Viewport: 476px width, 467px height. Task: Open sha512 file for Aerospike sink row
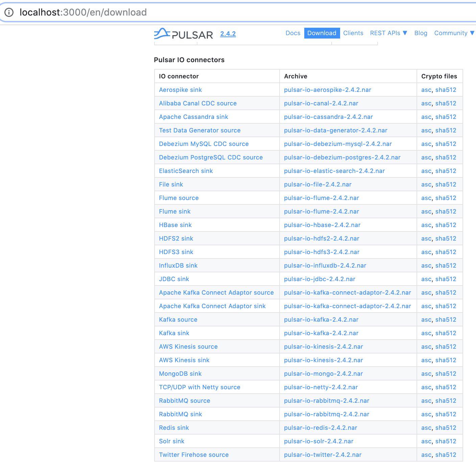[x=446, y=90]
